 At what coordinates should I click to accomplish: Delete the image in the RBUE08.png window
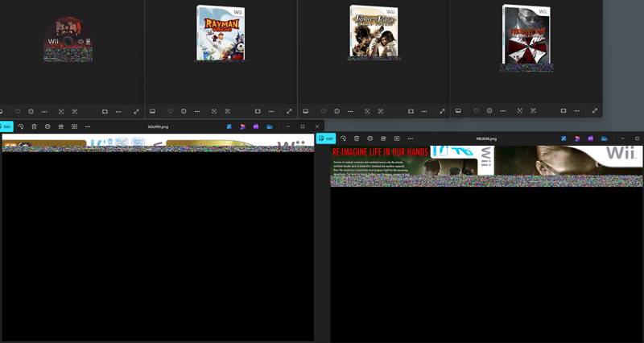[357, 138]
